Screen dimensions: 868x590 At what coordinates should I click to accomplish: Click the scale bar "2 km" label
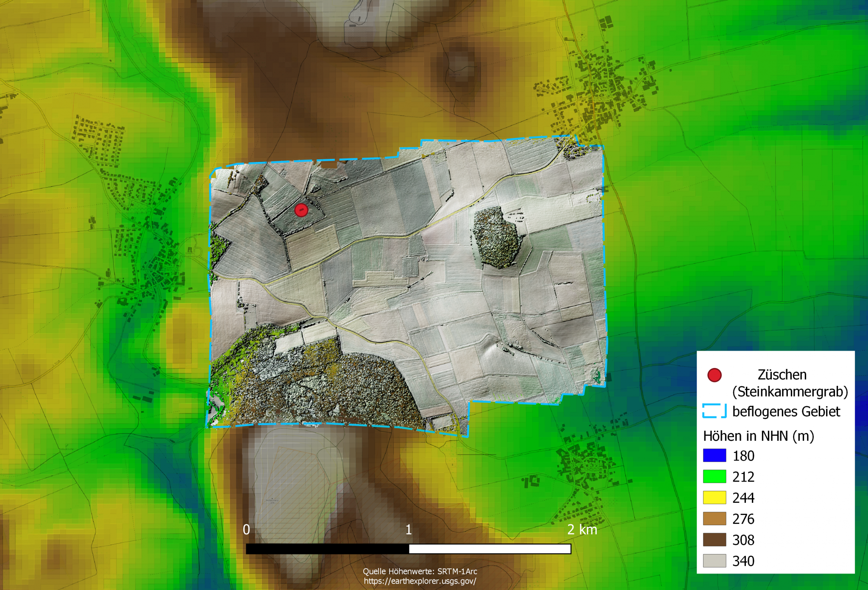(582, 529)
